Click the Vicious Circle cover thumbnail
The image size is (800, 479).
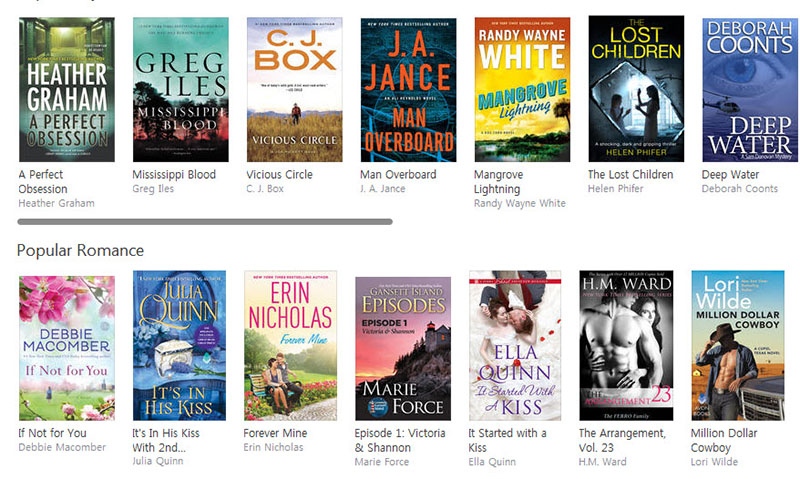pyautogui.click(x=294, y=90)
